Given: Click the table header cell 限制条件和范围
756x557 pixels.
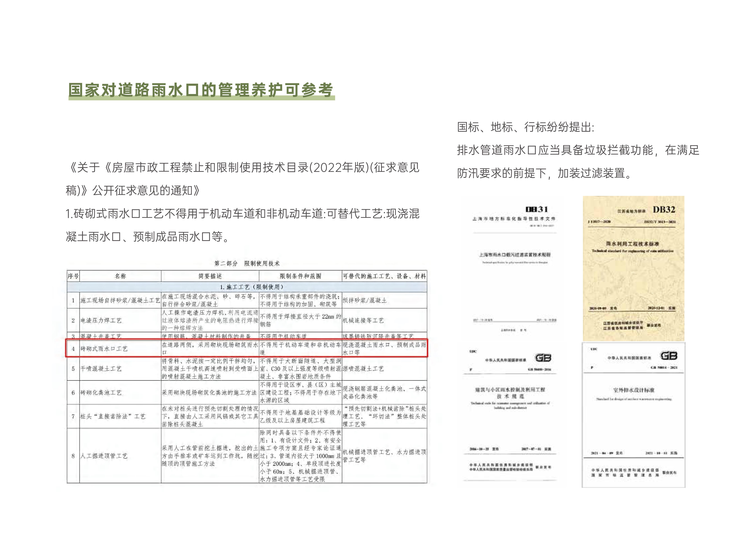Looking at the screenshot, I should (x=300, y=276).
